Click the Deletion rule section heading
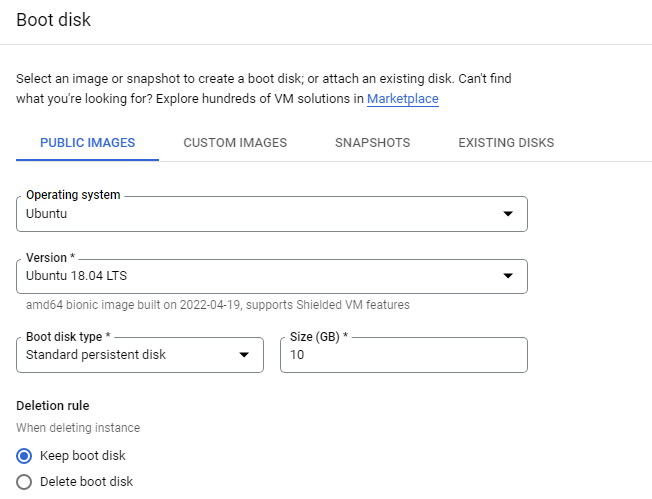 (x=53, y=405)
